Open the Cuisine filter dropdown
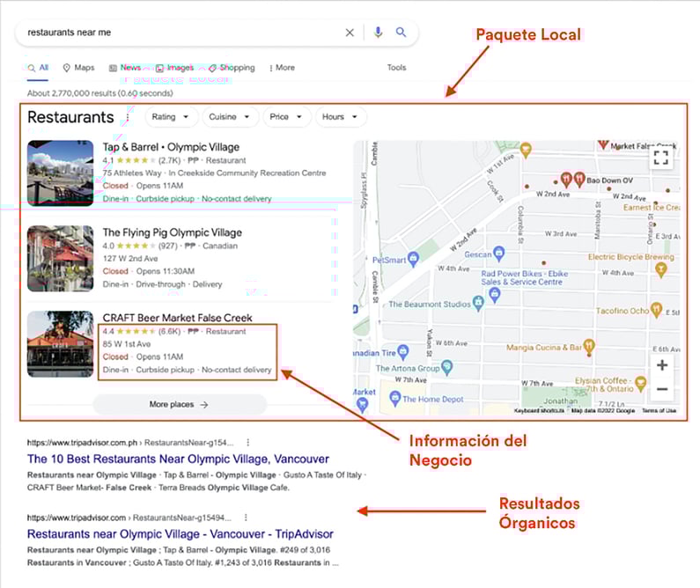 229,117
